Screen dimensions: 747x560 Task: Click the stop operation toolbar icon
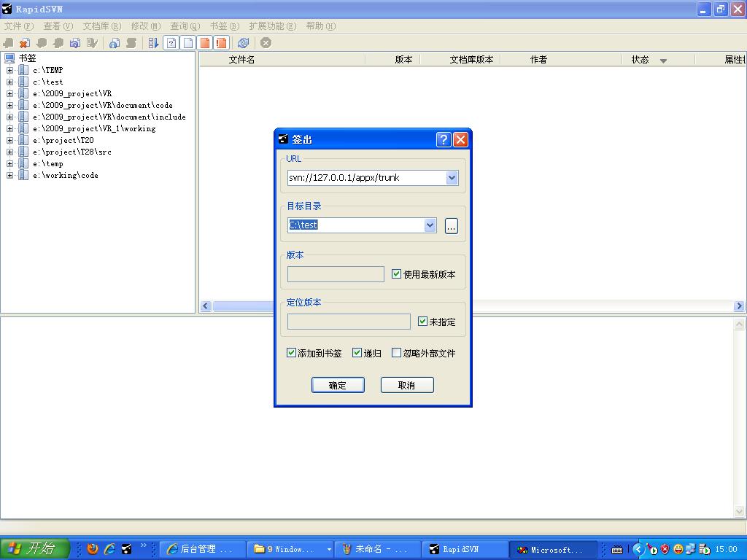[x=266, y=43]
